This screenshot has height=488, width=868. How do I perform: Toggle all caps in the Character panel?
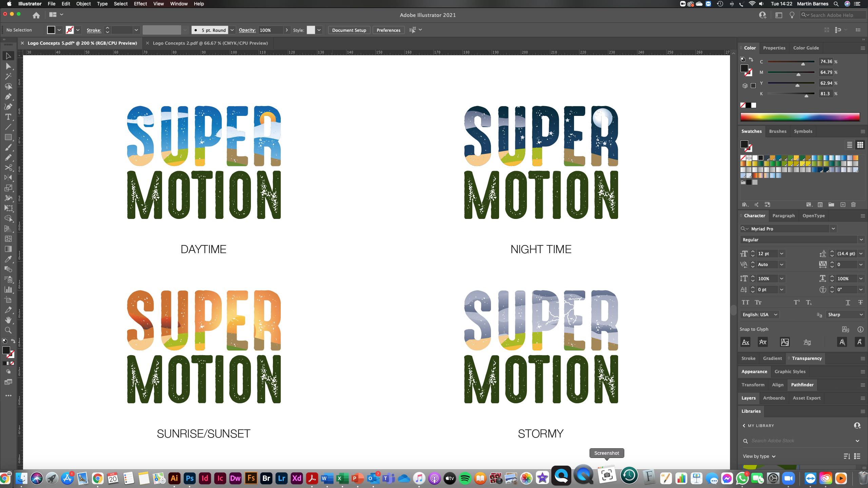pyautogui.click(x=746, y=302)
